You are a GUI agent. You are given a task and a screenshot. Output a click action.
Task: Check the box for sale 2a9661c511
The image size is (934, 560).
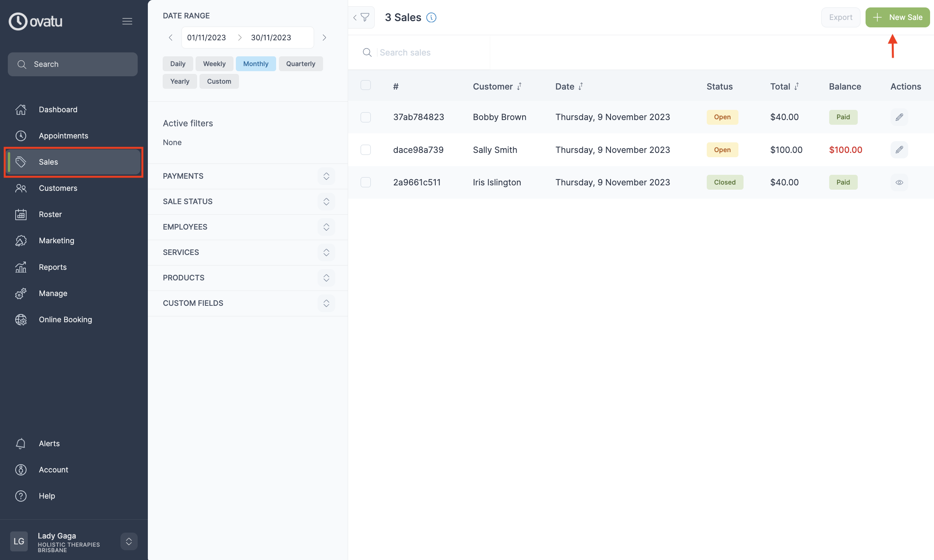365,182
